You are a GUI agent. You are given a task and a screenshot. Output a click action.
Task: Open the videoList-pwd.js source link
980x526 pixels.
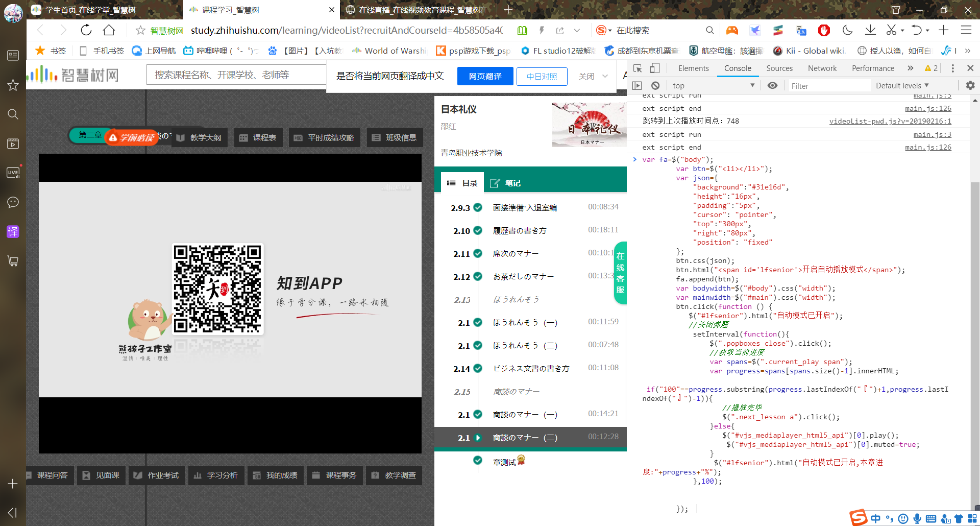(890, 121)
